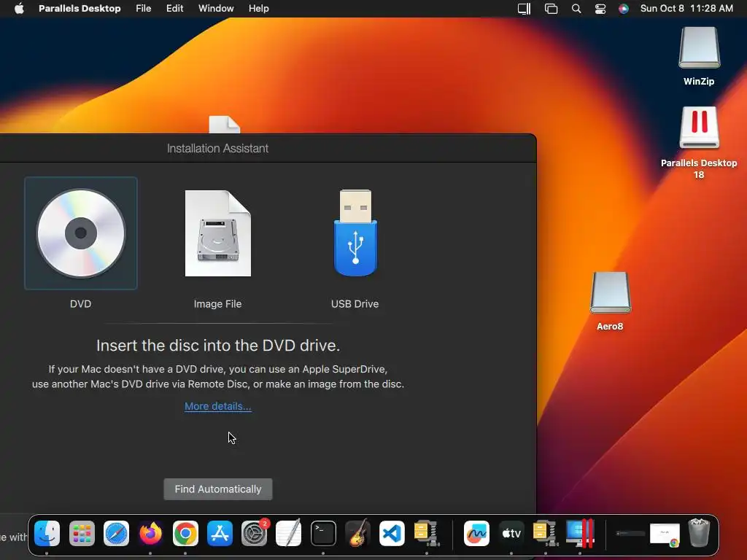Open the Help menu
The width and height of the screenshot is (747, 560).
click(x=259, y=9)
